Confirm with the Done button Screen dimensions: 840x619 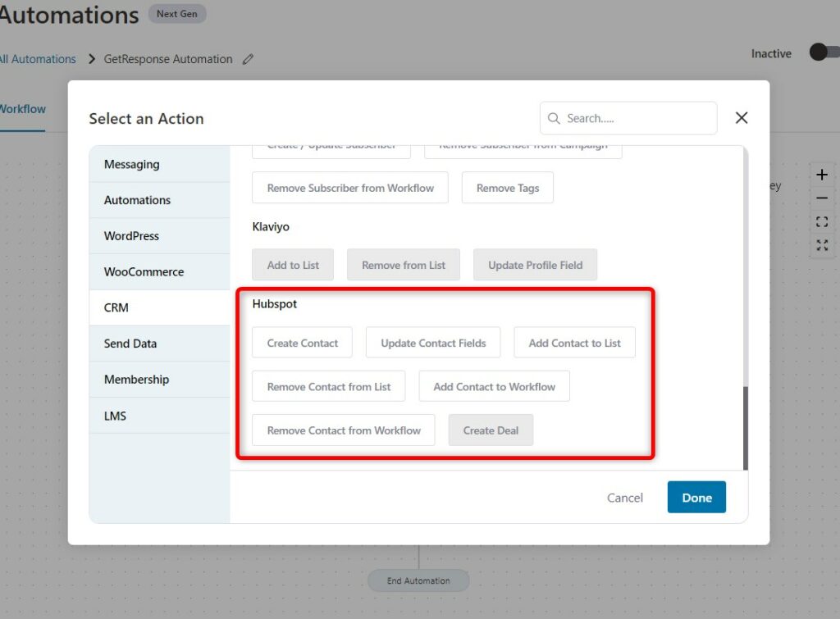pyautogui.click(x=697, y=498)
